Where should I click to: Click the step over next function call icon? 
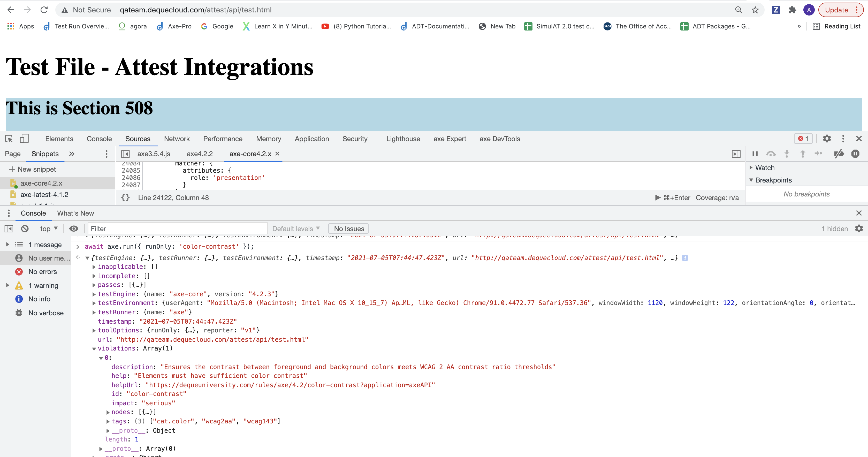(771, 154)
